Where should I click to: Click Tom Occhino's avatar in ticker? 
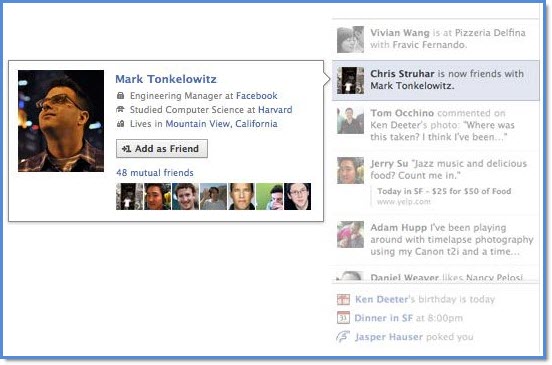pyautogui.click(x=350, y=121)
